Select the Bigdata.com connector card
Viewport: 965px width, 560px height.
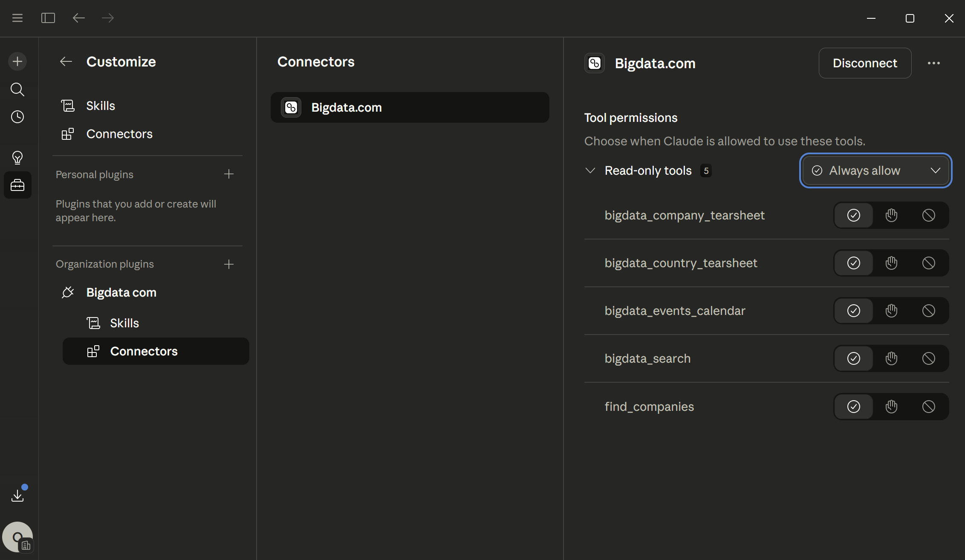pyautogui.click(x=410, y=107)
